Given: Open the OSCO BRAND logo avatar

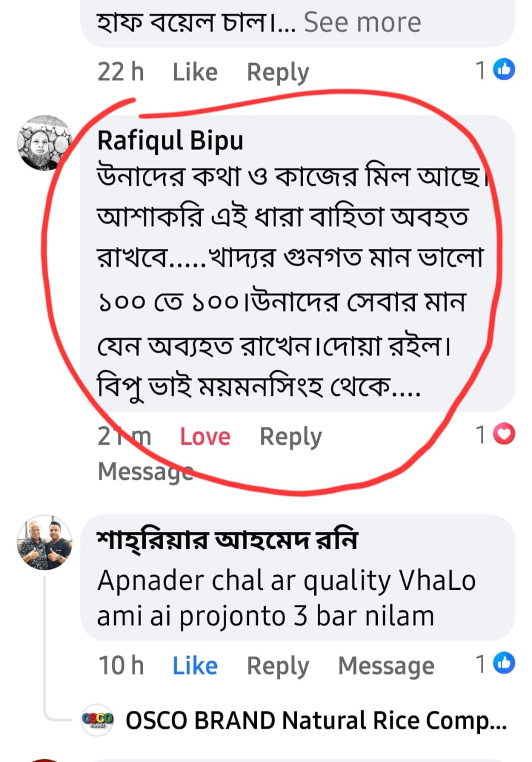Looking at the screenshot, I should click(96, 720).
